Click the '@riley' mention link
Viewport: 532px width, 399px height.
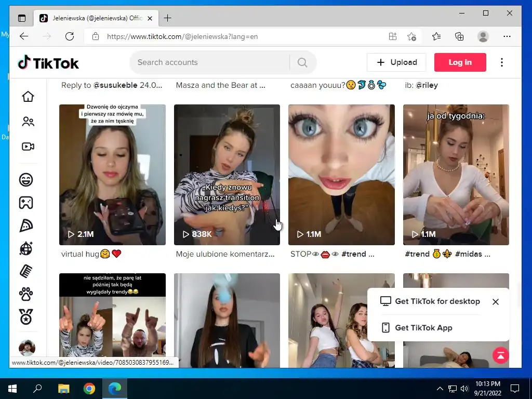coord(427,85)
